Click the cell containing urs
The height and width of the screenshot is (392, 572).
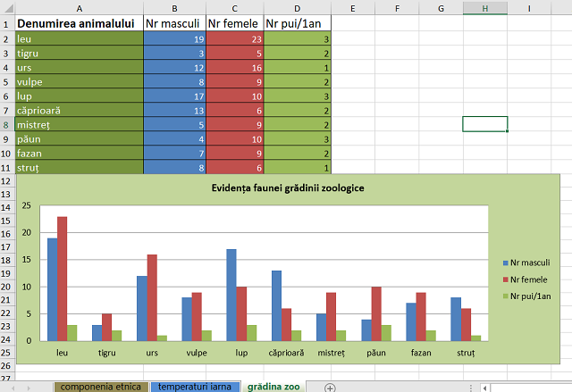(x=79, y=68)
